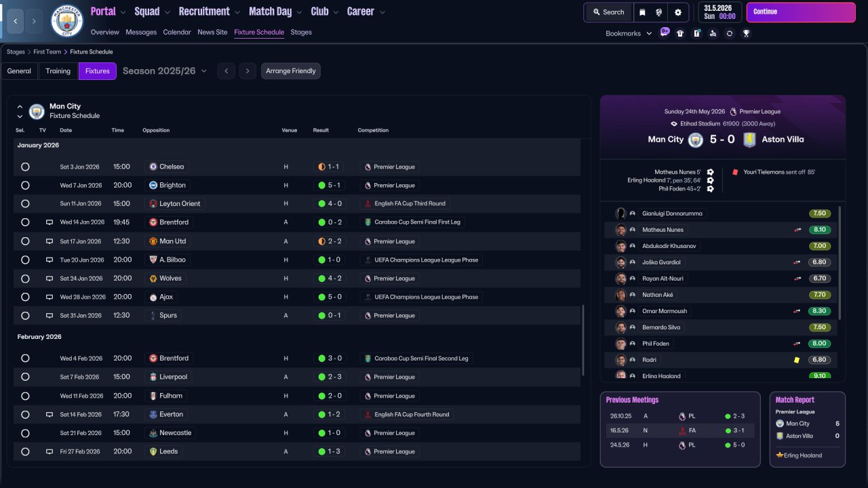Go to the next season with right arrow

click(248, 71)
